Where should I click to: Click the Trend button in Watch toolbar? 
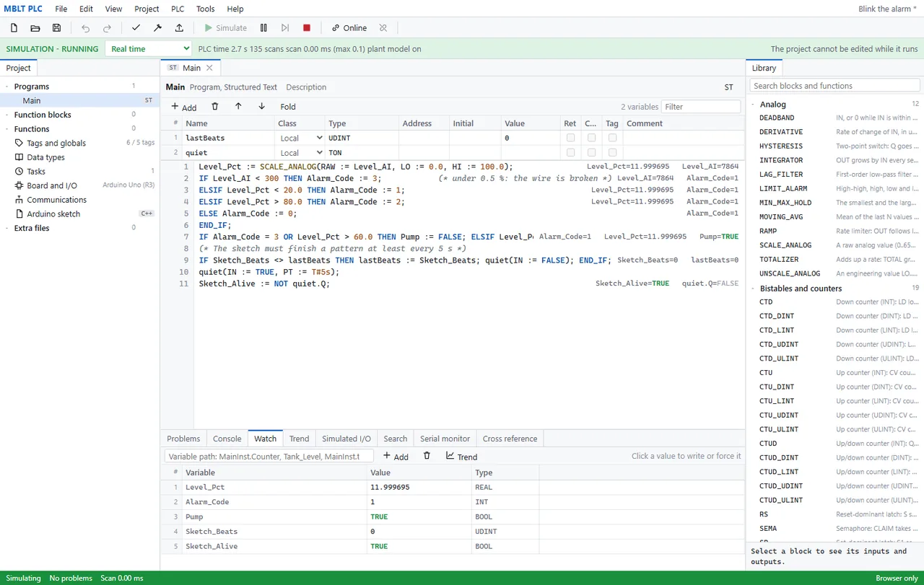(x=462, y=456)
